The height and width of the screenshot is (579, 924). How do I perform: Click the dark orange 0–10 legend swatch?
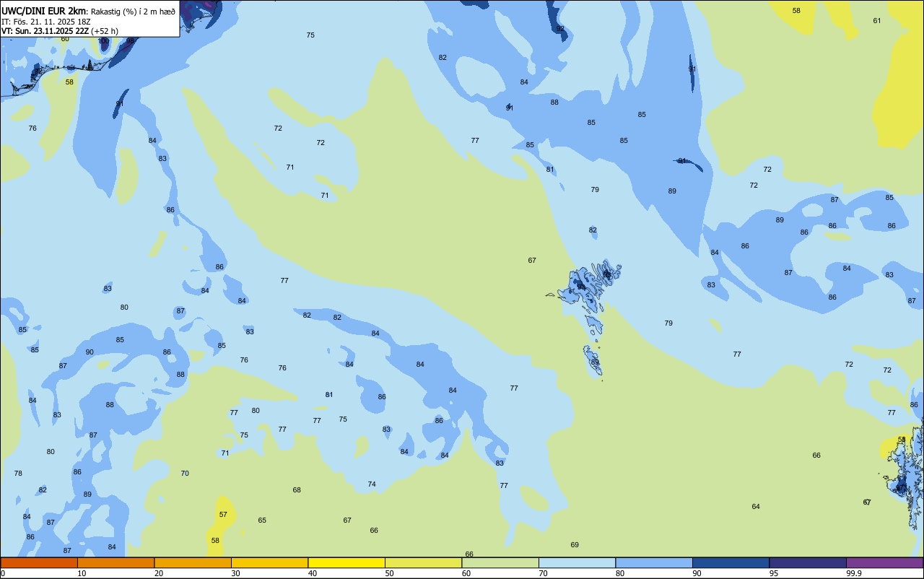(39, 562)
